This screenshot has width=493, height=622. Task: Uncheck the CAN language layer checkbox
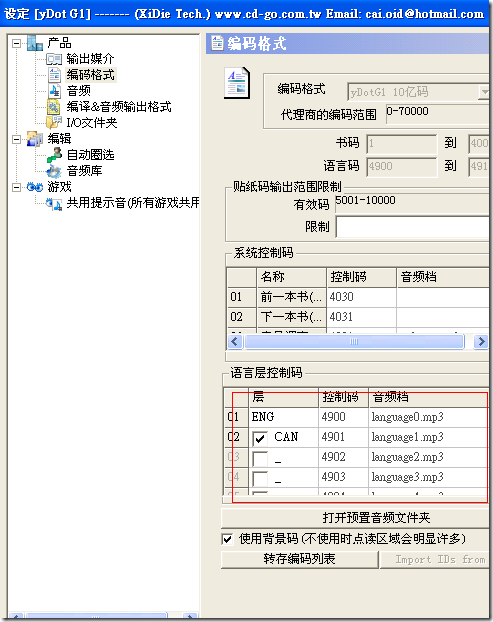[x=260, y=438]
